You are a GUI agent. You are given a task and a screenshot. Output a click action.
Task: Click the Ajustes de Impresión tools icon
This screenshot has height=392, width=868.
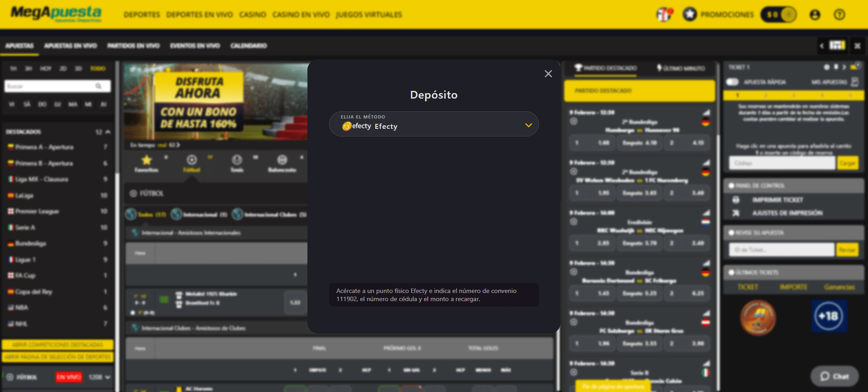[736, 213]
